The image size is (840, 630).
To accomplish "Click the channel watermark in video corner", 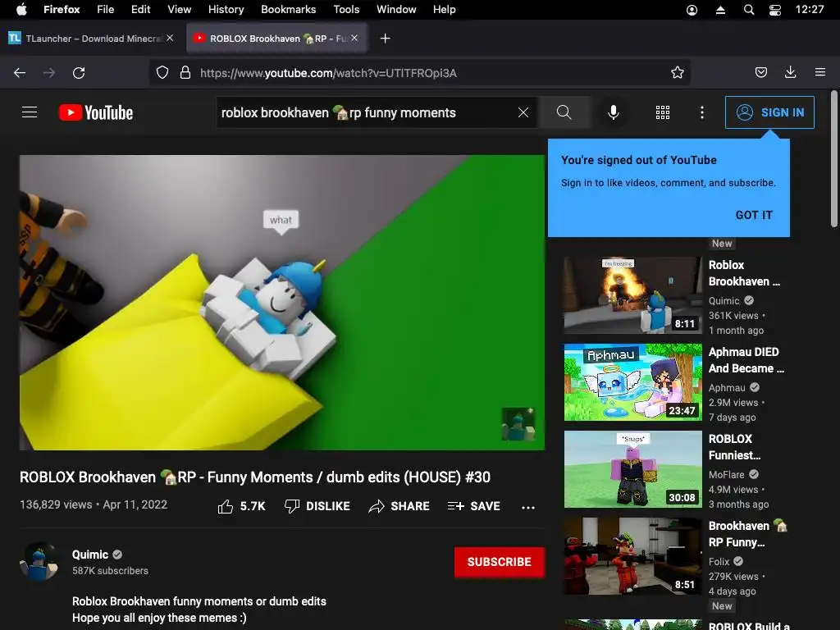I will [518, 424].
